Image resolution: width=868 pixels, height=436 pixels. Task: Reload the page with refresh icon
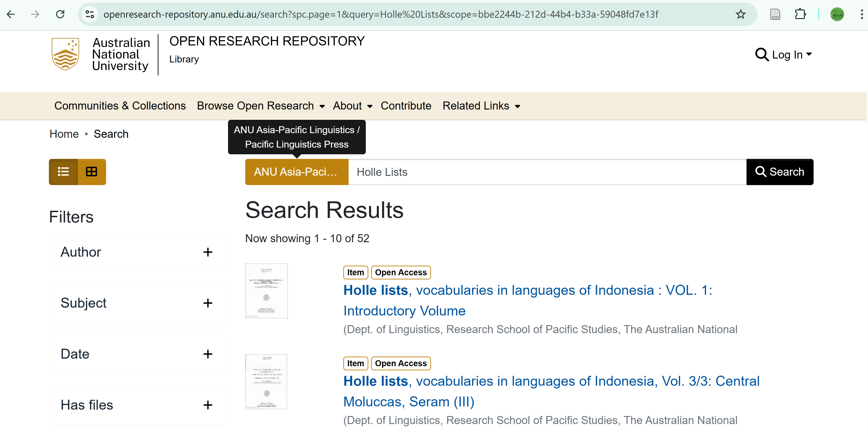point(60,14)
